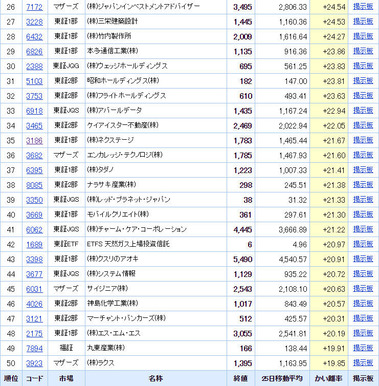
Task: Select company name 竹内製作所
Action: pos(109,36)
